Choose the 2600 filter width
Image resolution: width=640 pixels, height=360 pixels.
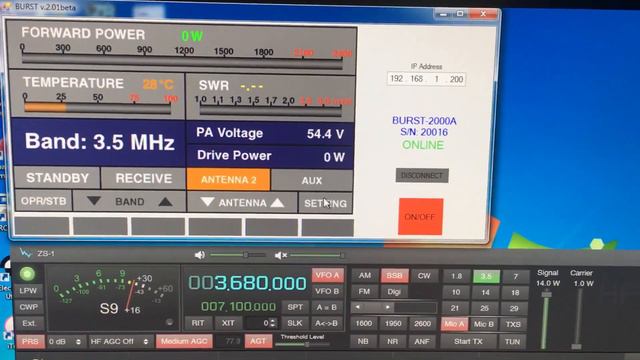click(422, 324)
